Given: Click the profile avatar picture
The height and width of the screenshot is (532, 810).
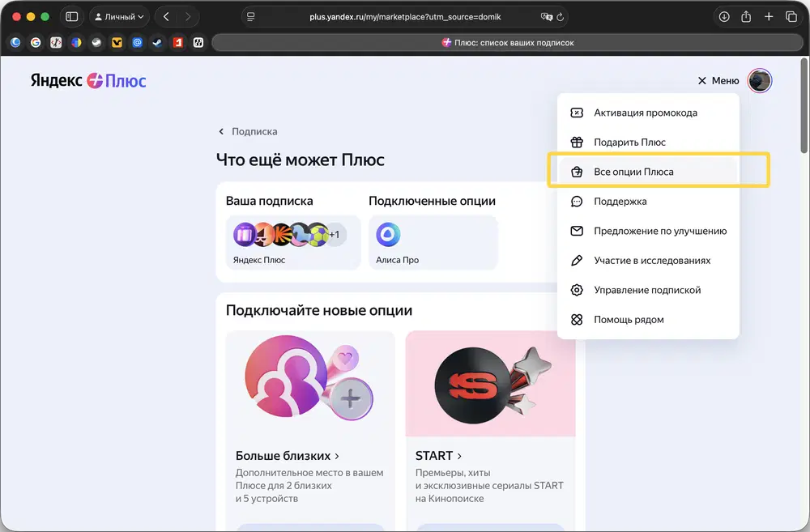Looking at the screenshot, I should [x=760, y=81].
